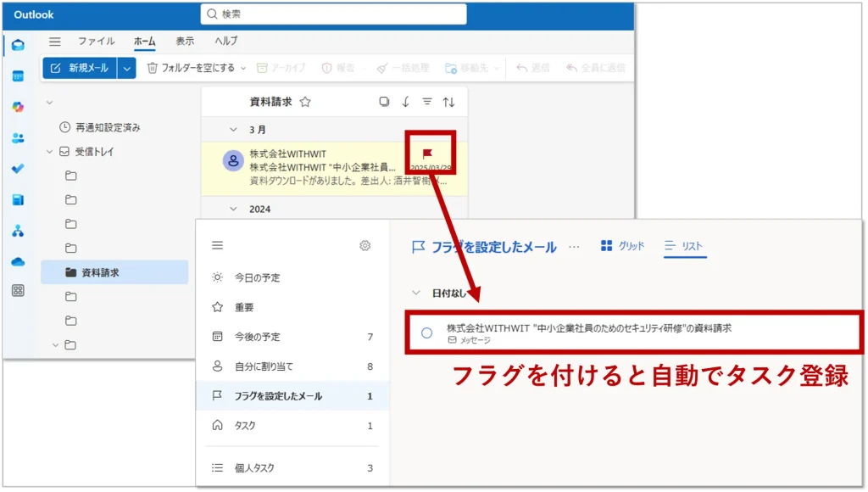Switch to リスト view
The image size is (868, 492).
(684, 246)
